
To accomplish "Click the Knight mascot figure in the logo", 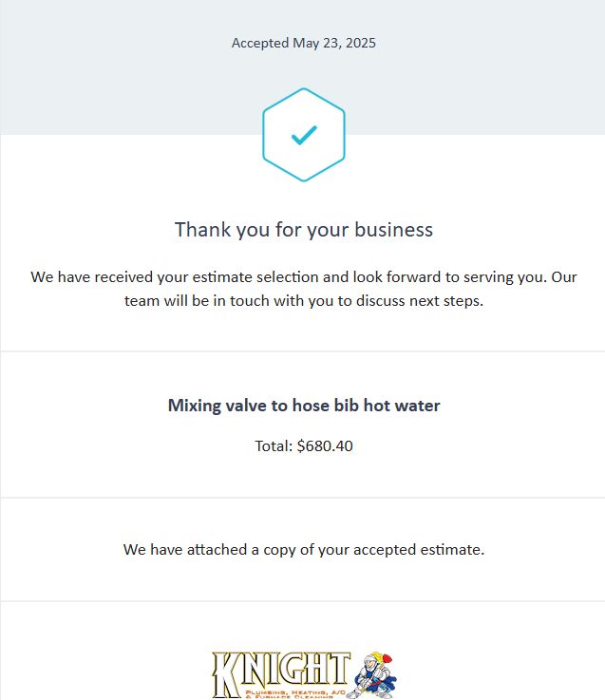I will click(x=375, y=674).
